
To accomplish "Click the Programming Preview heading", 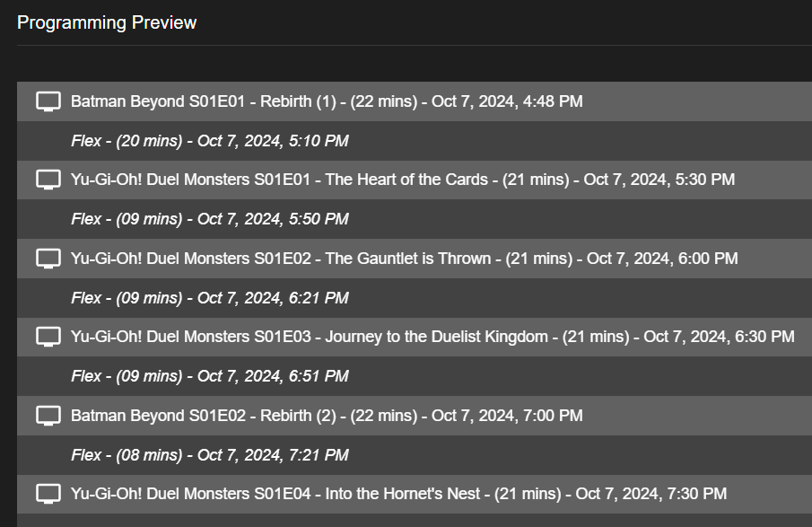I will click(107, 22).
